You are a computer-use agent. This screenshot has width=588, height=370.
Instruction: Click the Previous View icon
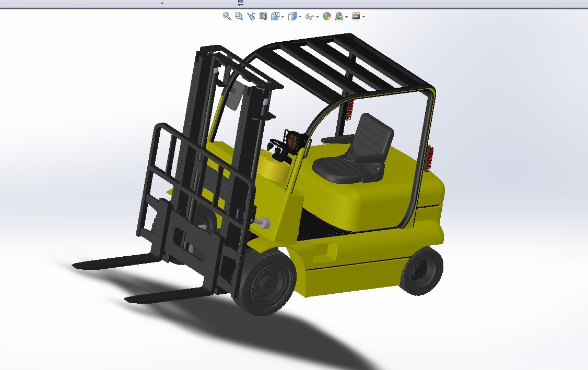click(251, 16)
